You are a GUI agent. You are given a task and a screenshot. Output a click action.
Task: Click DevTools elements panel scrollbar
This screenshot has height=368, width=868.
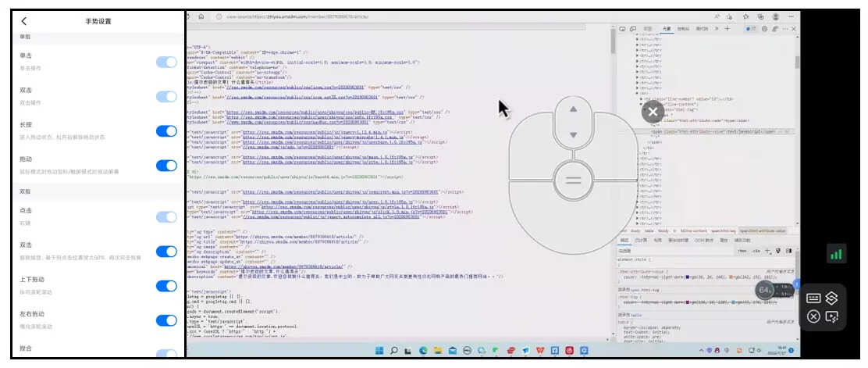click(x=797, y=62)
